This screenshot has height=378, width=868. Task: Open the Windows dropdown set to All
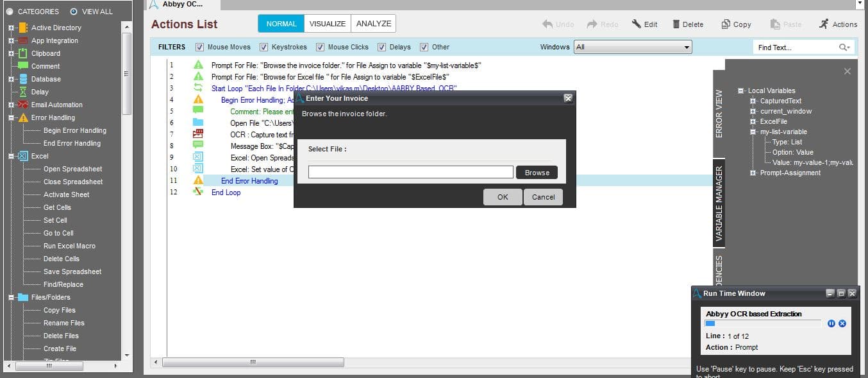pyautogui.click(x=633, y=47)
